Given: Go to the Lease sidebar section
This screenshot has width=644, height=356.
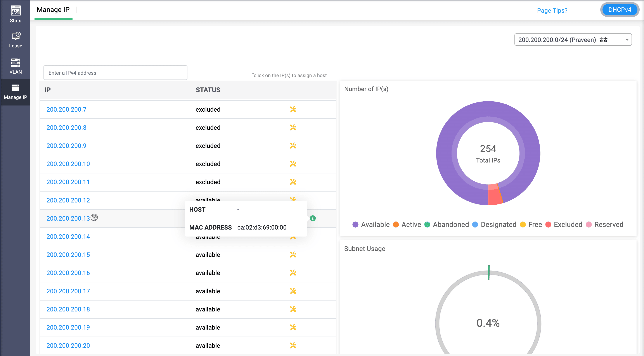Looking at the screenshot, I should pos(16,40).
